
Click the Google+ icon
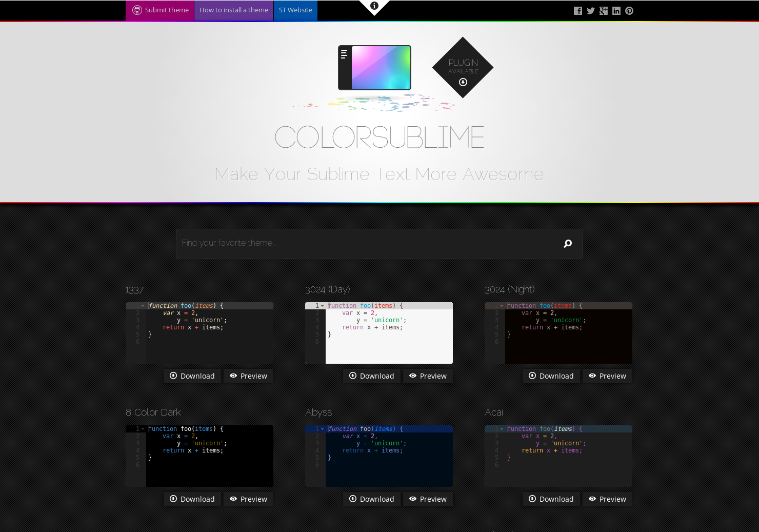pos(603,10)
